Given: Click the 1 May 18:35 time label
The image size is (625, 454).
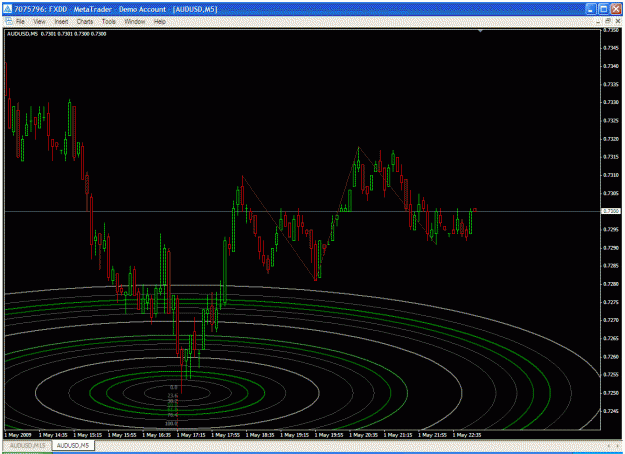Looking at the screenshot, I should [x=260, y=435].
